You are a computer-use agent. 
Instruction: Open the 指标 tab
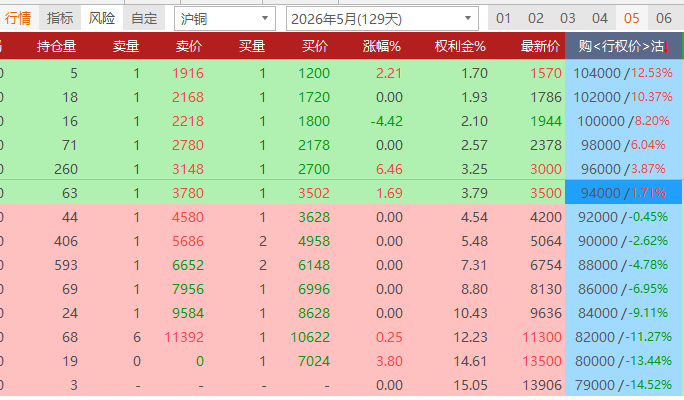click(x=60, y=18)
